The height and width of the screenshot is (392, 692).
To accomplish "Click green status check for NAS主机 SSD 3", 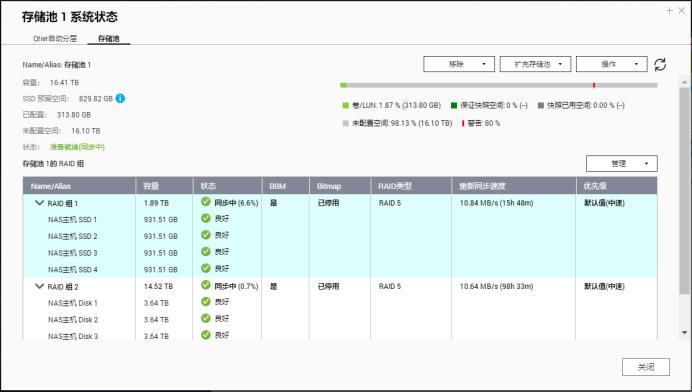I will point(206,252).
